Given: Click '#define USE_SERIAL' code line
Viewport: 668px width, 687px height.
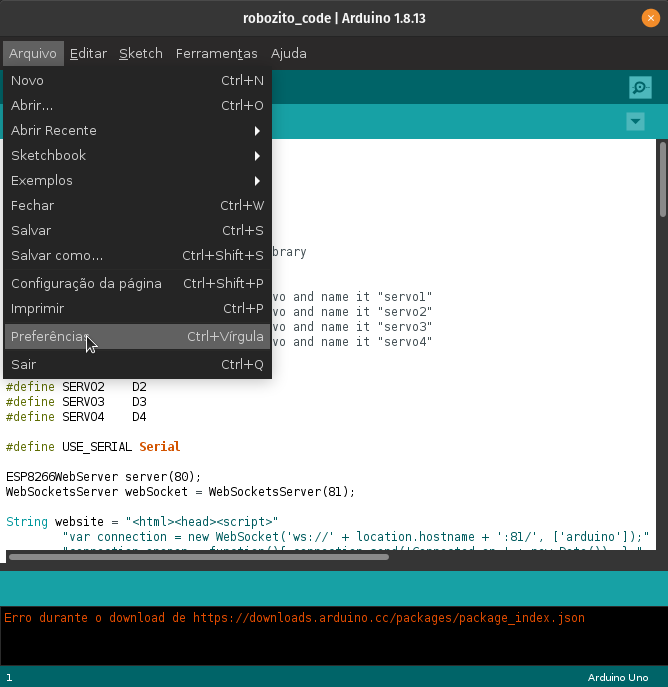Looking at the screenshot, I should click(x=93, y=446).
